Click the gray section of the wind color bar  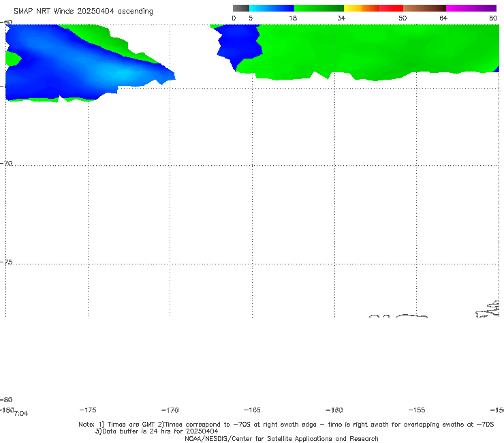tap(241, 8)
